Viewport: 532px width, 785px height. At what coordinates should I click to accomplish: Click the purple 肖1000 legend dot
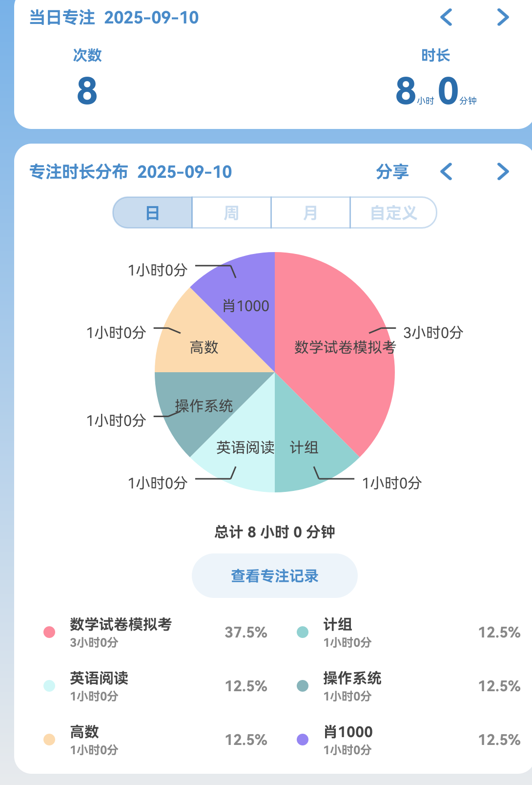(x=303, y=740)
